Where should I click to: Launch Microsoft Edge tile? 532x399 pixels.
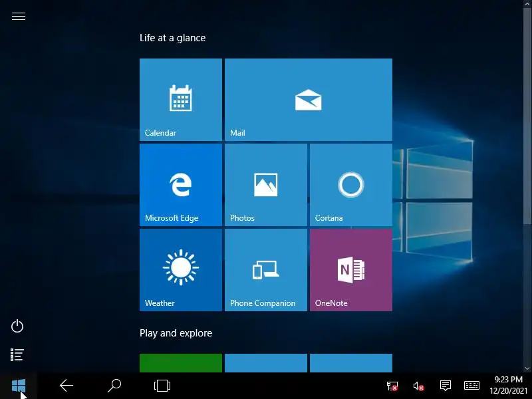coord(181,185)
